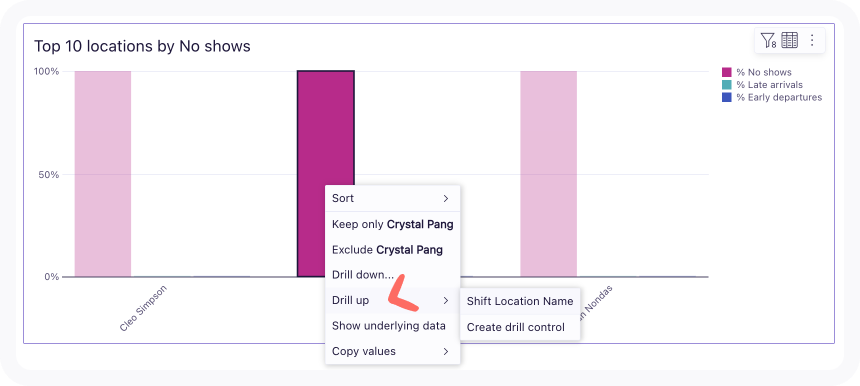Screen dimensions: 860x386
Task: Select the light pink bar above Nondas
Action: (x=548, y=174)
